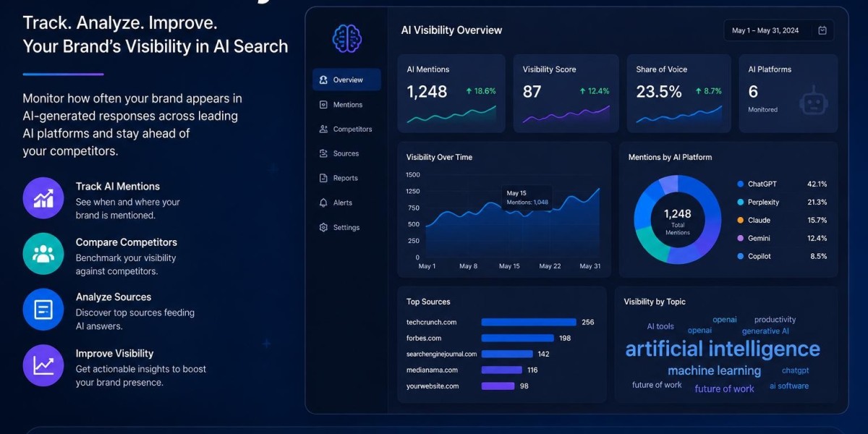The width and height of the screenshot is (868, 434).
Task: Open the calendar icon in date range
Action: point(822,30)
